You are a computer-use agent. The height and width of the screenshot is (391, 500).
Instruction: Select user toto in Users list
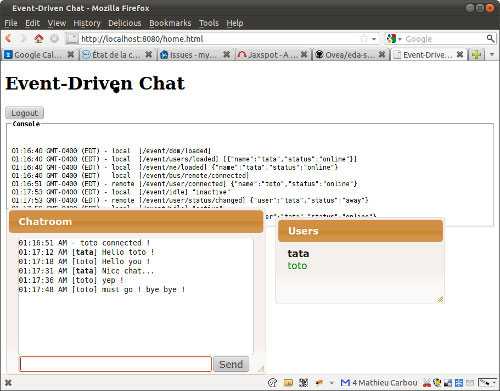click(x=297, y=266)
